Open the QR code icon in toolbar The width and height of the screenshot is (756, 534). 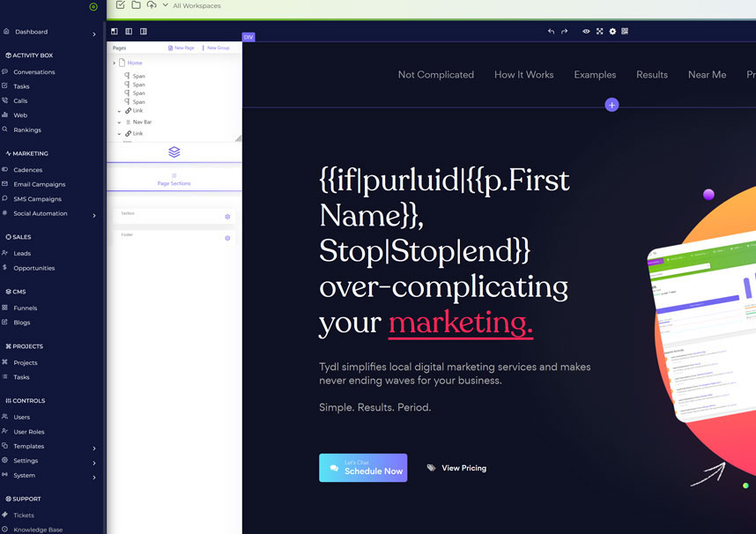point(625,32)
